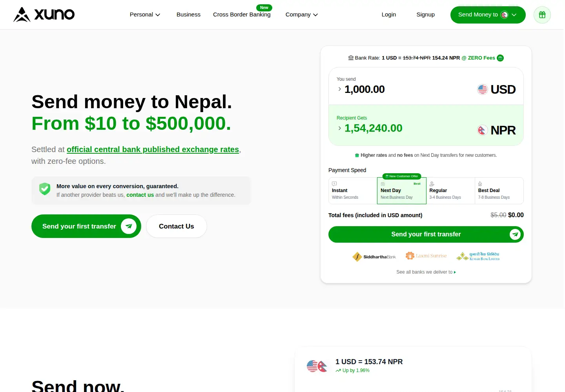This screenshot has width=565, height=392.
Task: Open Send Money to country dropdown
Action: coord(488,15)
